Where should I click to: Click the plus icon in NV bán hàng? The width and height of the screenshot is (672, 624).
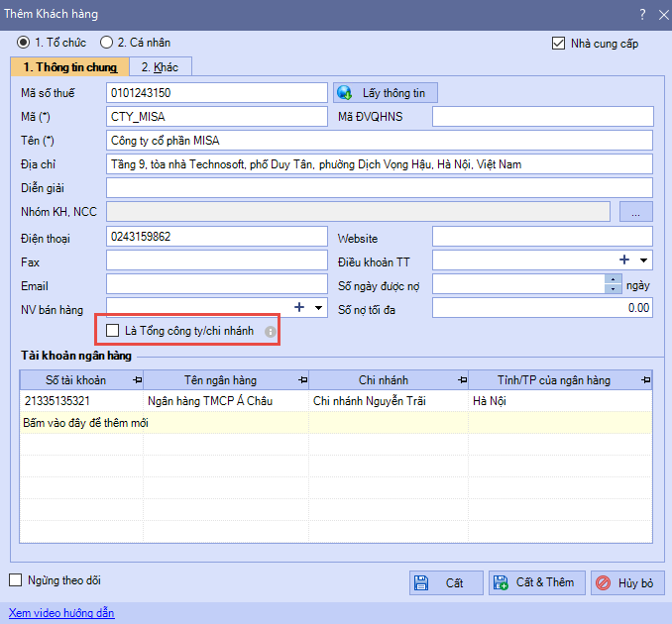click(298, 308)
